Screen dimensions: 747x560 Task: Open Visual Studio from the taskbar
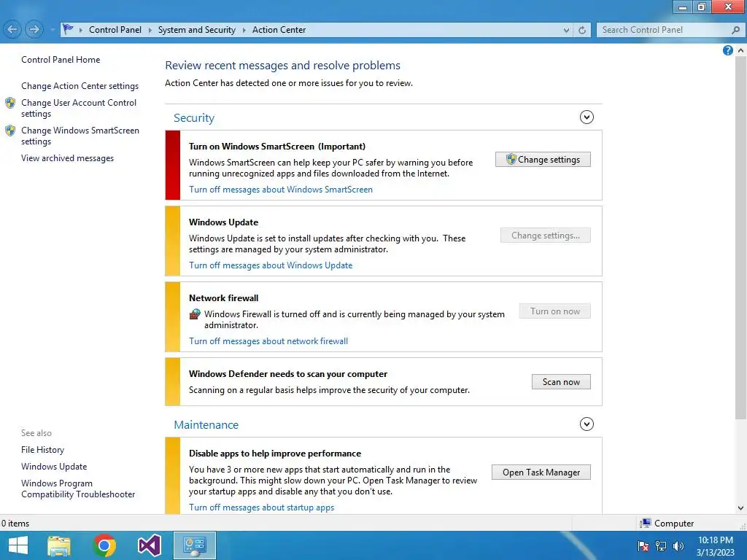(149, 545)
